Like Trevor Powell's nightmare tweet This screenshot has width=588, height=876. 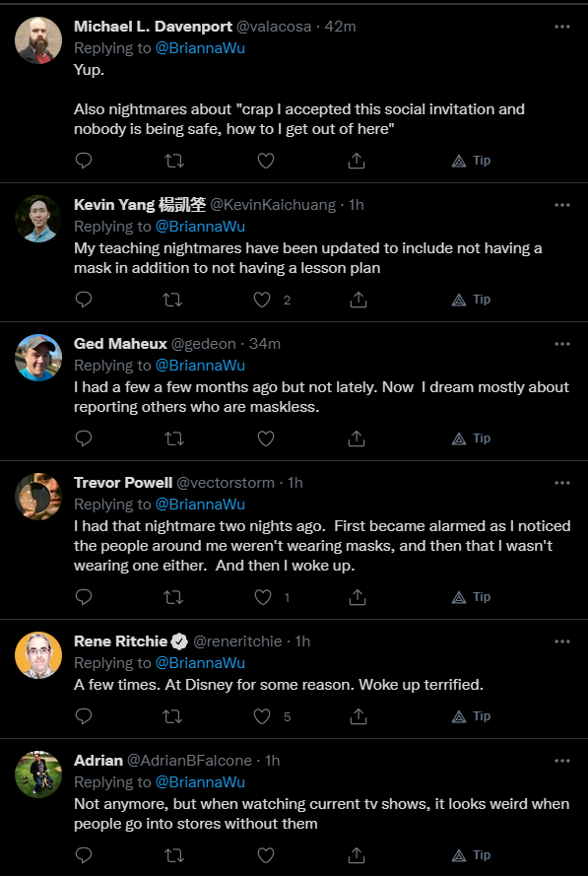click(262, 598)
